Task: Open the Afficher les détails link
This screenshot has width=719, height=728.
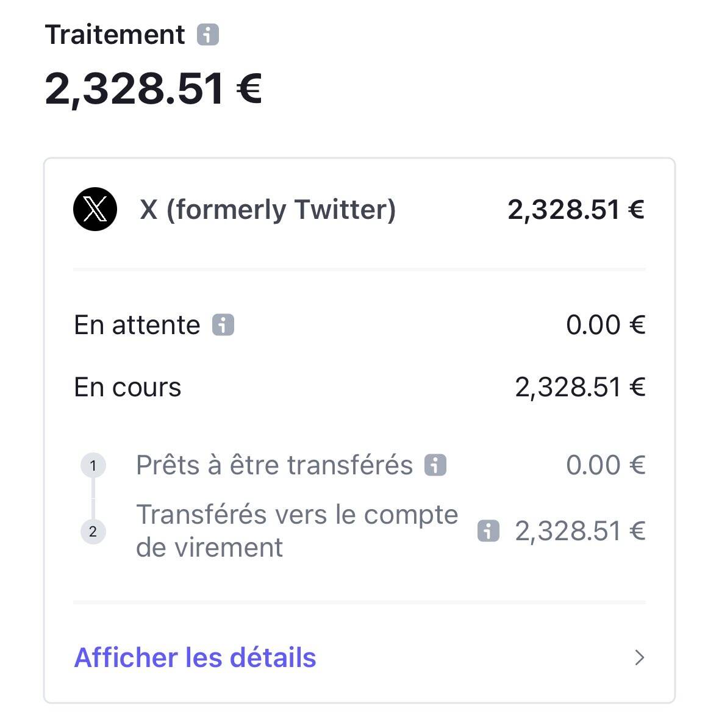Action: tap(195, 657)
